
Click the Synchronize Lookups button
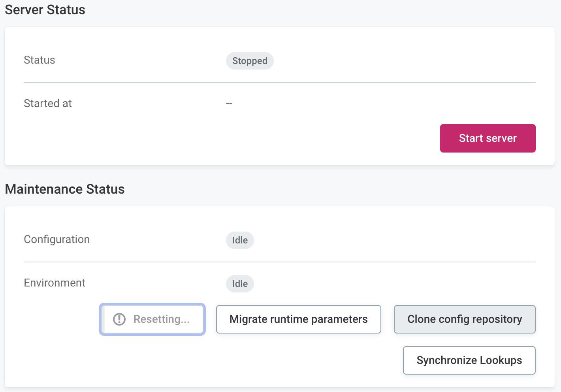469,360
